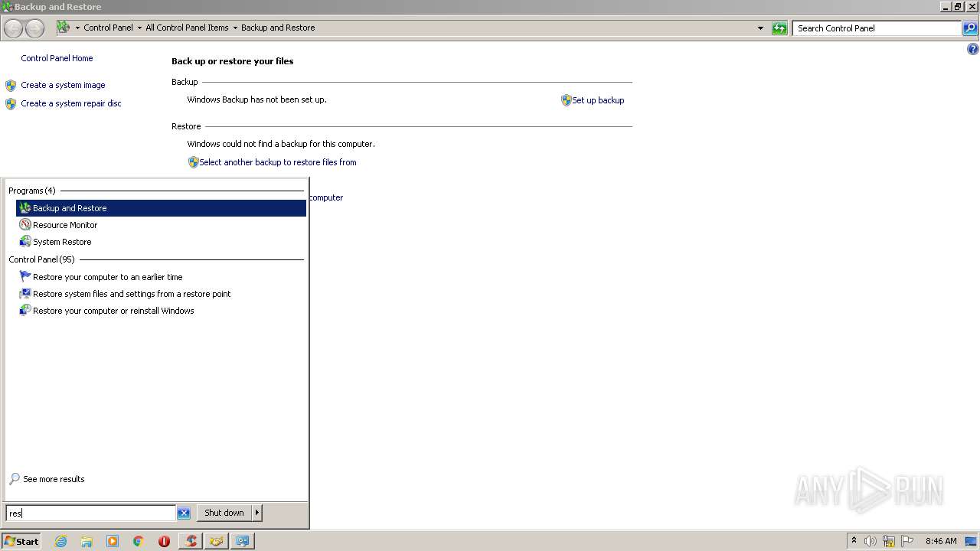Show hidden system tray icons

click(x=854, y=541)
